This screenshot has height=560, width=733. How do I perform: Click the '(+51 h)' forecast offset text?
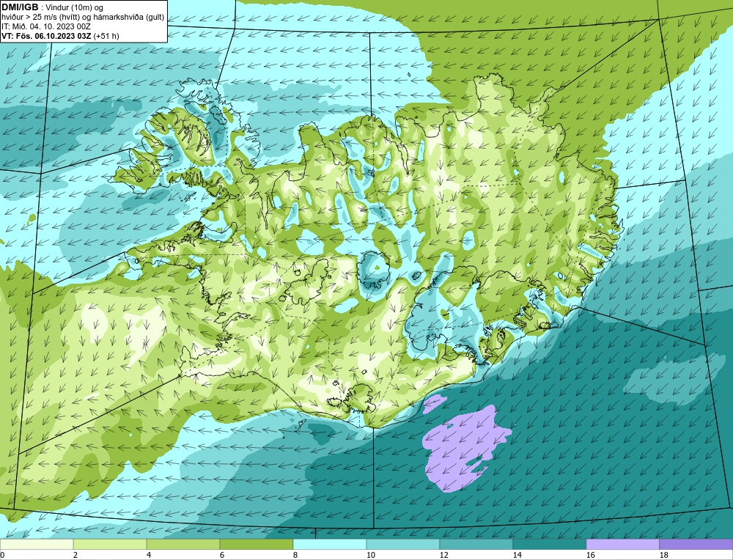pos(106,36)
